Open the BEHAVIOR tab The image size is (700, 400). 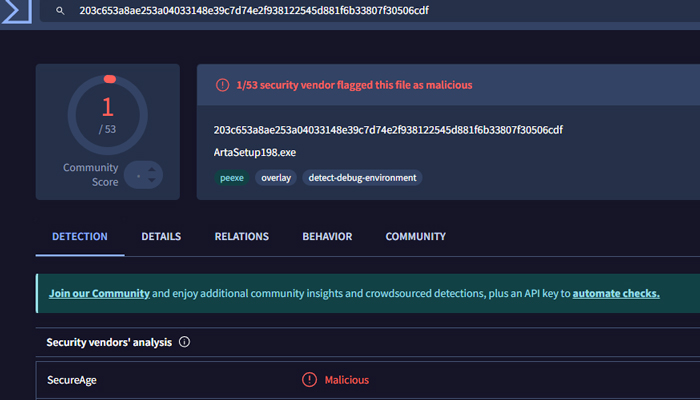click(327, 236)
